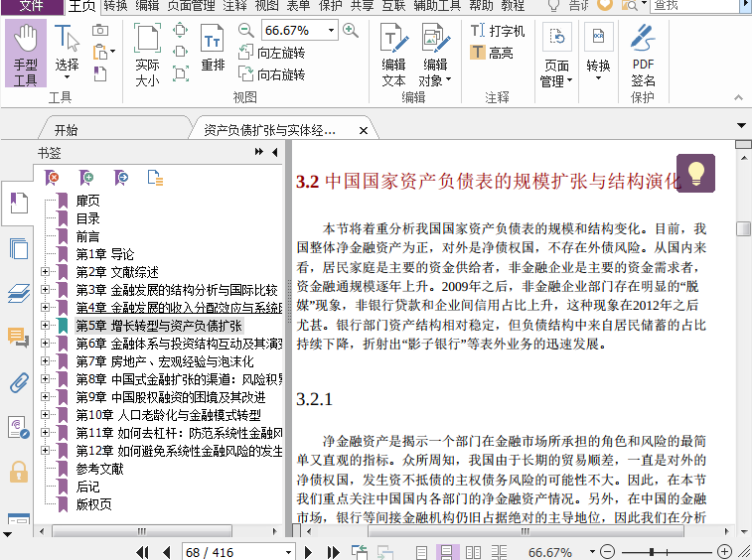
Task: Switch to the Start (开始) document tab
Action: [x=66, y=130]
